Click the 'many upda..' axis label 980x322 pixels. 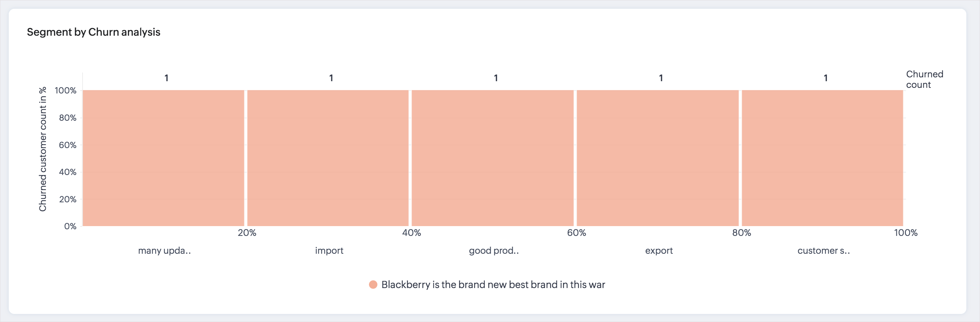[x=164, y=251]
